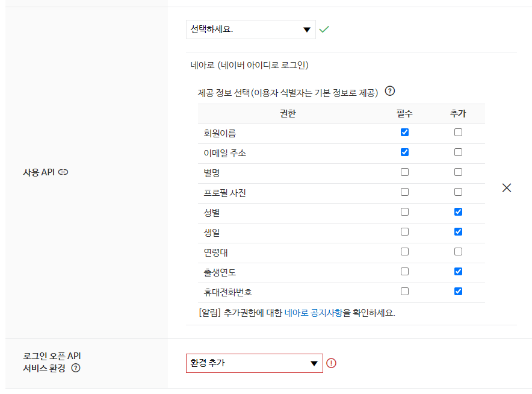Click the 추가 column header
The height and width of the screenshot is (394, 532).
coord(458,113)
